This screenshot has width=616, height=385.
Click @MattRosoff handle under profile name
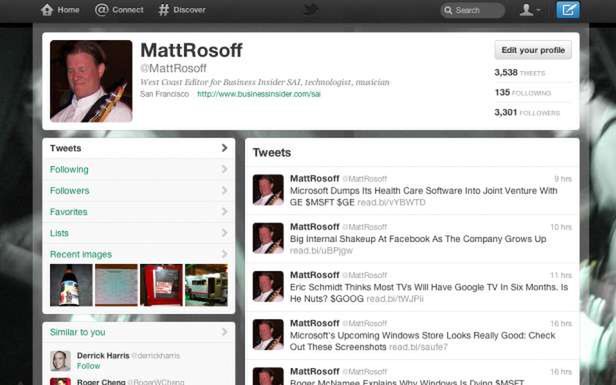(x=173, y=68)
